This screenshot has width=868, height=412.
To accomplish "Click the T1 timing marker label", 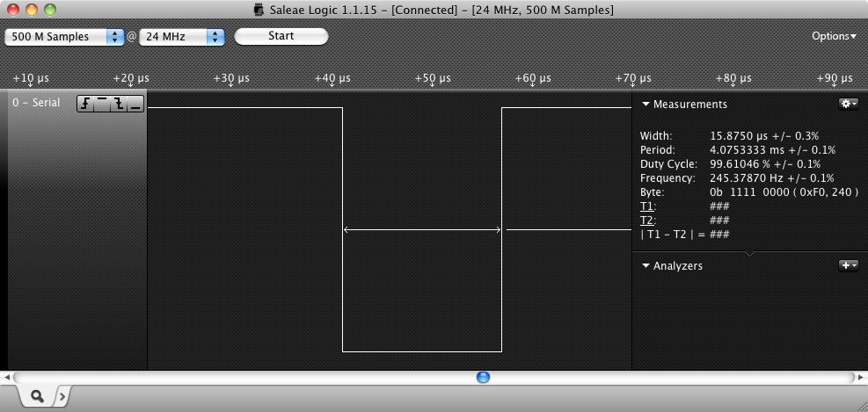I will point(647,206).
